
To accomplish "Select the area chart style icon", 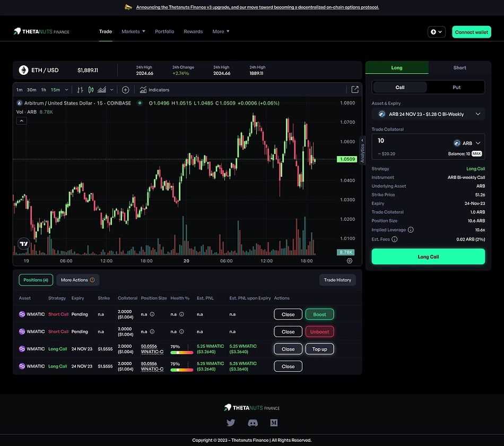I will pos(102,90).
